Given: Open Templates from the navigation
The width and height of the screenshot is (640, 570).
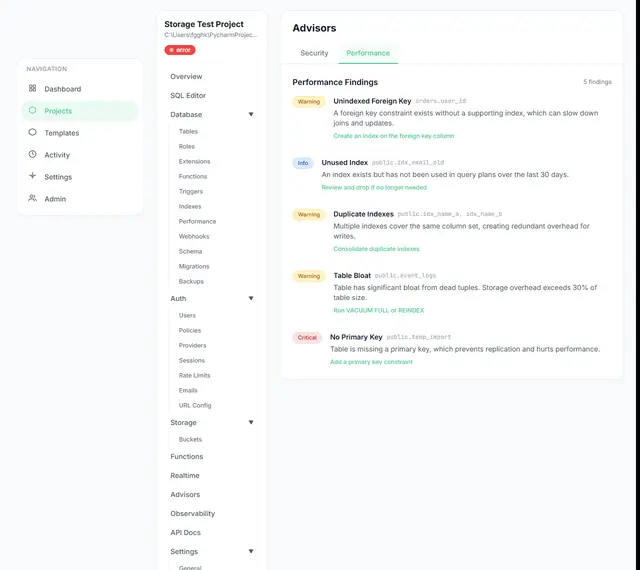Looking at the screenshot, I should point(80,133).
